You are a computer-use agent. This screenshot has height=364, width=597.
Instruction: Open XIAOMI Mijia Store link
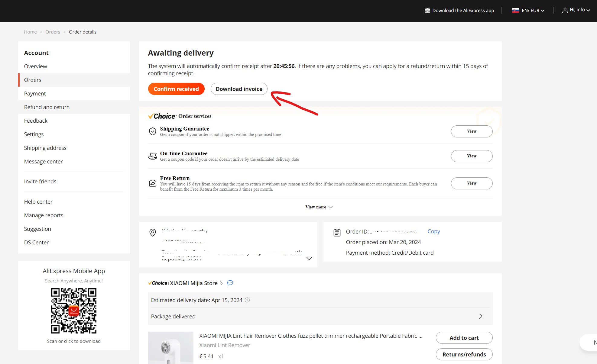194,283
